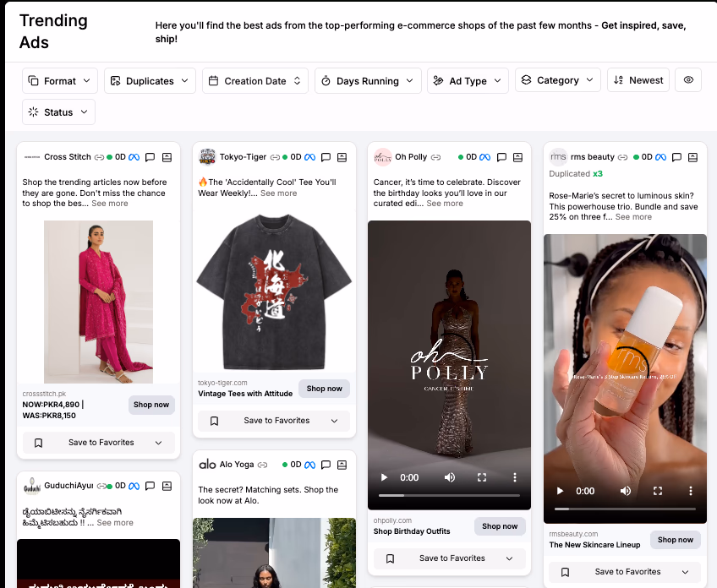Sort ads by Newest
Image resolution: width=717 pixels, height=588 pixels.
pos(638,80)
